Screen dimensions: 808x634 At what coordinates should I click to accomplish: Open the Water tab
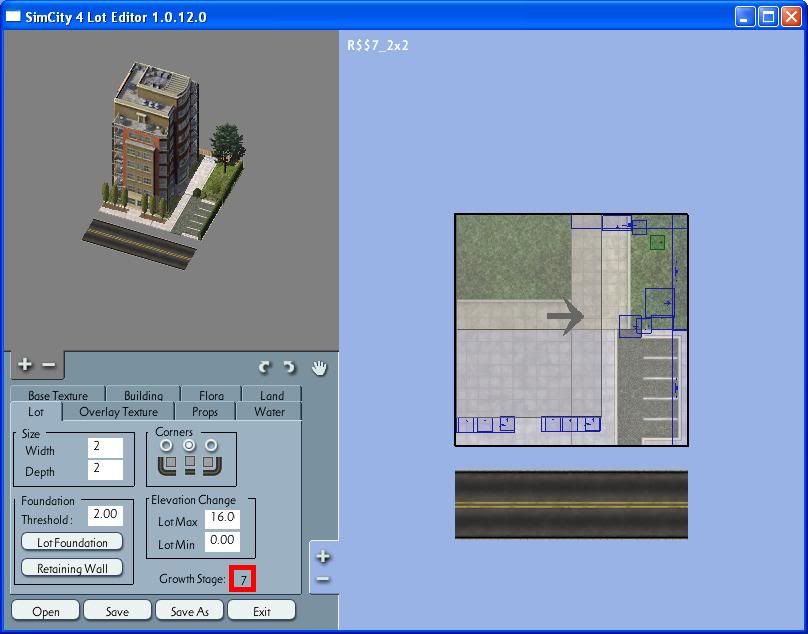(269, 412)
